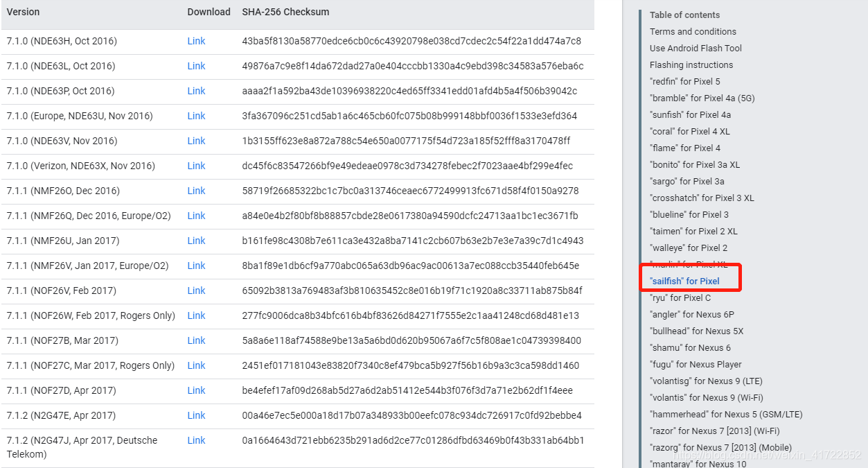The image size is (868, 468).
Task: Jump to "walleye" for Pixel 2
Action: (x=689, y=248)
